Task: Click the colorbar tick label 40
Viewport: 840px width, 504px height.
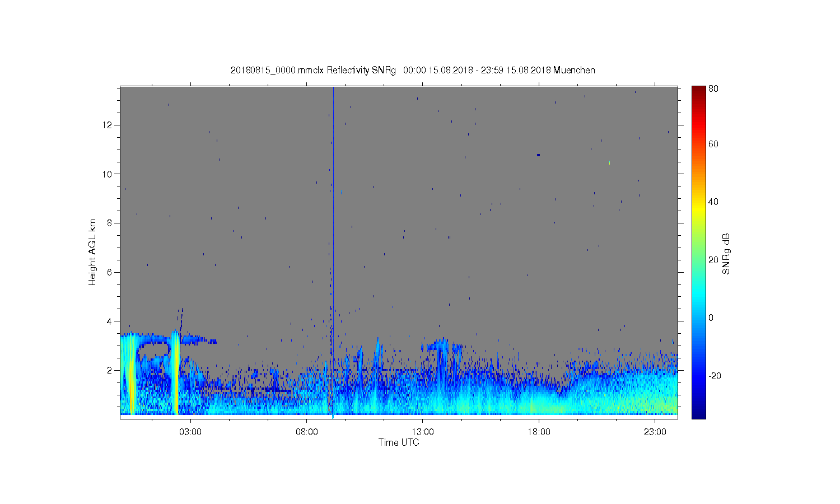Action: 713,202
